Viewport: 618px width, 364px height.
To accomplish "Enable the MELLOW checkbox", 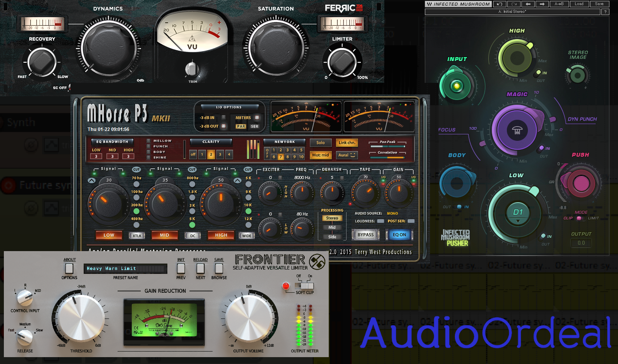I will (148, 140).
